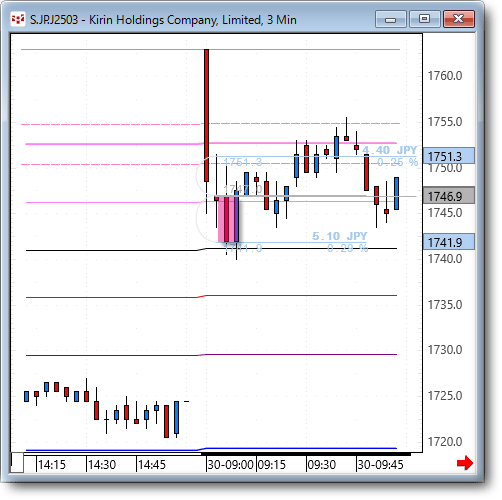Click the 1735.0 price scale label

445,305
